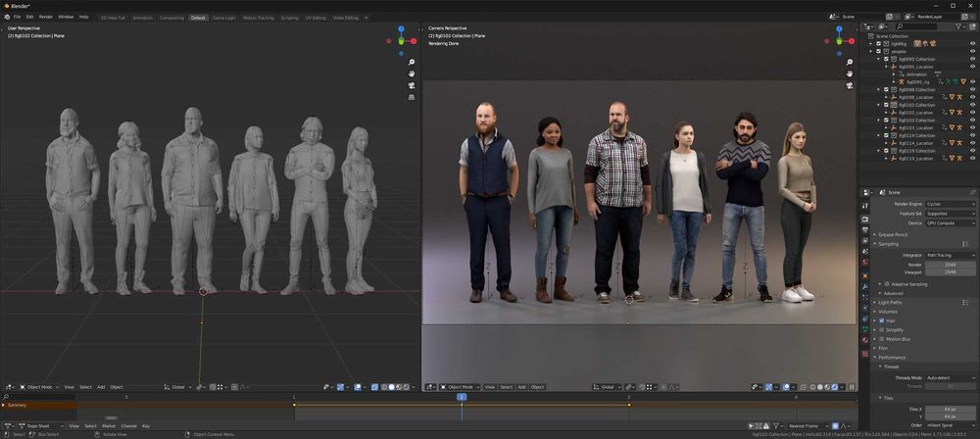Screen dimensions: 980x439
Task: Switch to the UV Editing workspace tab
Action: pyautogui.click(x=315, y=17)
